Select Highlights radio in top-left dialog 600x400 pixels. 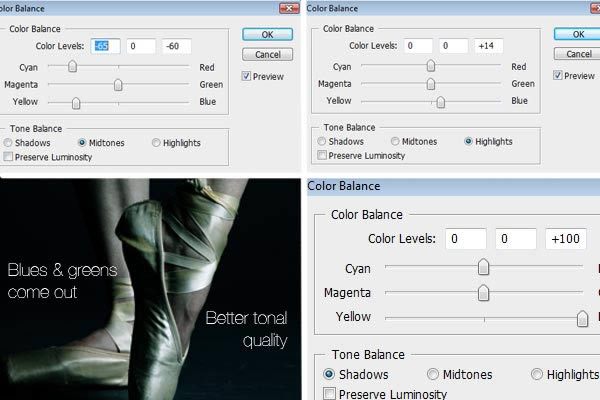[156, 143]
